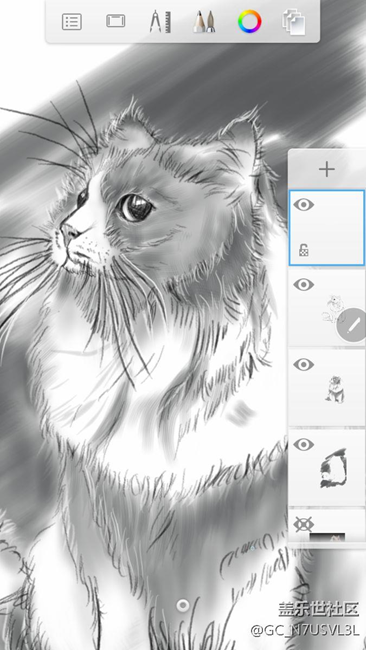
Task: Hide the second layer with cat sketch
Action: pos(303,285)
